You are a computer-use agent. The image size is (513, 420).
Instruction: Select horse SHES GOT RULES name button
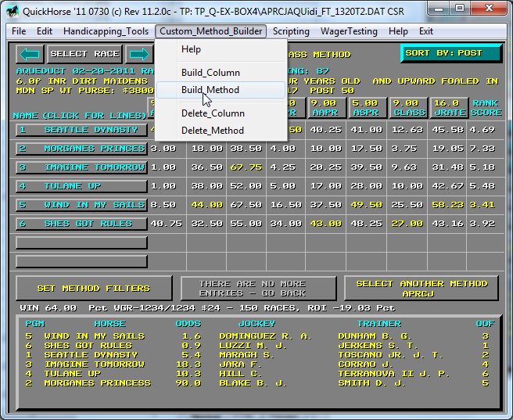81,224
